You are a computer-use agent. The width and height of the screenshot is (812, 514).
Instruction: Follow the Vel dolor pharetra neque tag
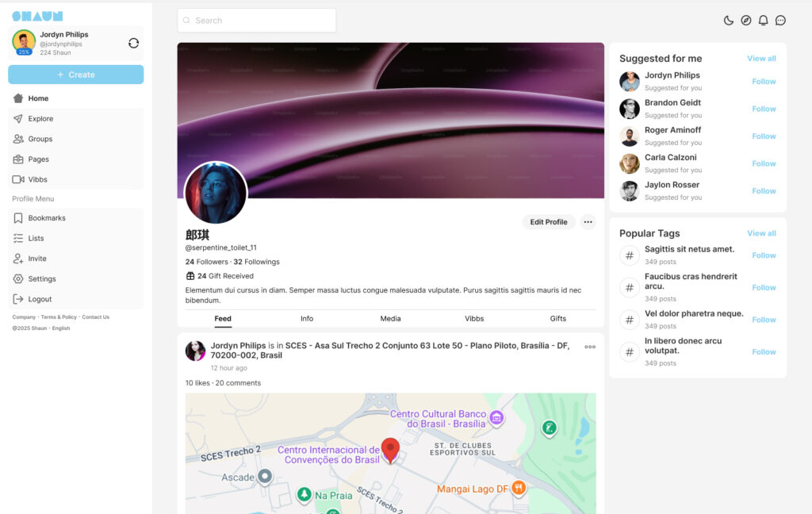pyautogui.click(x=764, y=320)
